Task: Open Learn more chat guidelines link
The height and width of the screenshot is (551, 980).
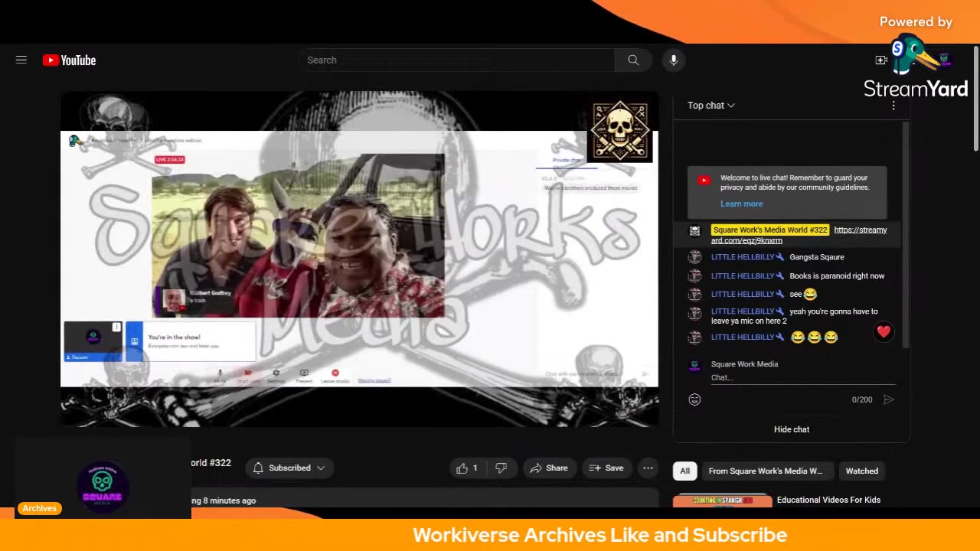Action: coord(741,204)
